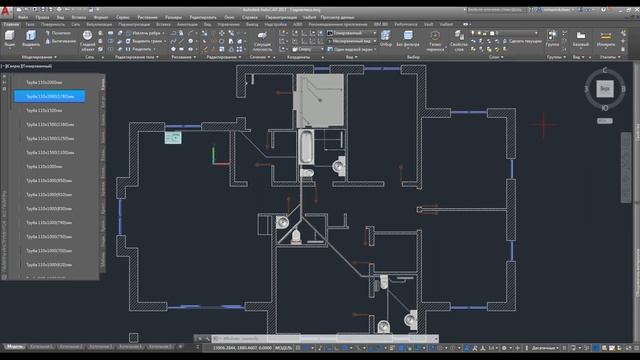Open the Справка menu
The image size is (640, 360).
pos(250,18)
